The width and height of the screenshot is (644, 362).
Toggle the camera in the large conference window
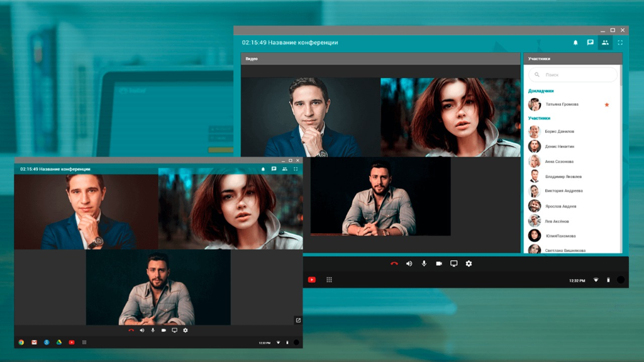[x=439, y=263]
